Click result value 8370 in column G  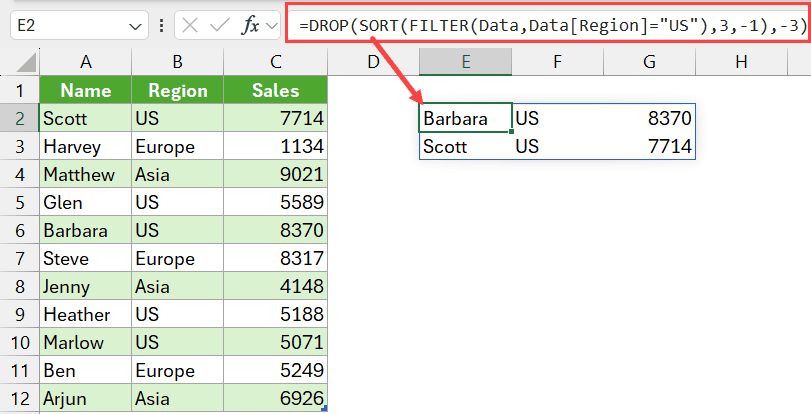[x=650, y=119]
